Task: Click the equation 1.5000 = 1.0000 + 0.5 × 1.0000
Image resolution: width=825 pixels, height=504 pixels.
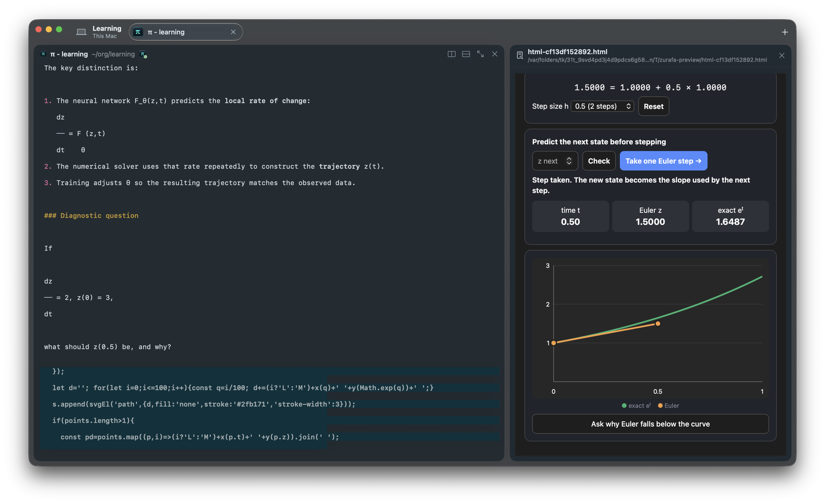Action: point(650,87)
